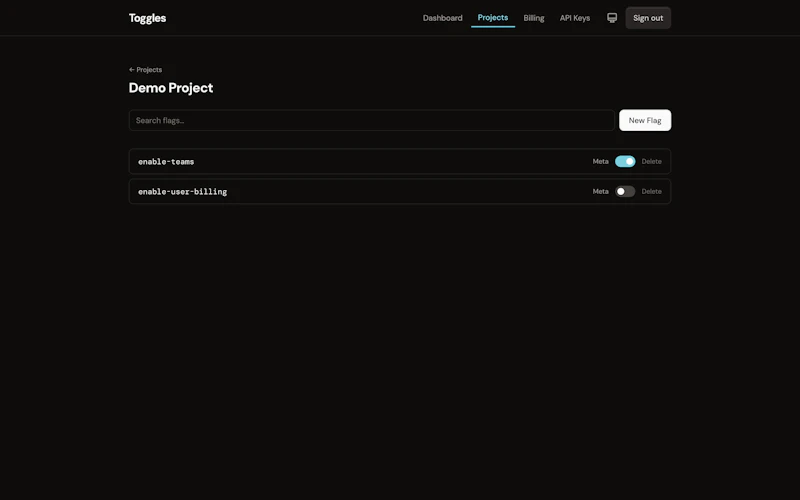Select the enable-teams flag name
The height and width of the screenshot is (500, 800).
[166, 162]
